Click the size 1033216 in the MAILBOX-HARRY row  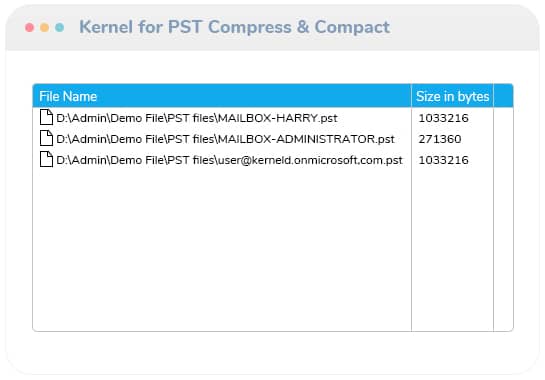[444, 118]
